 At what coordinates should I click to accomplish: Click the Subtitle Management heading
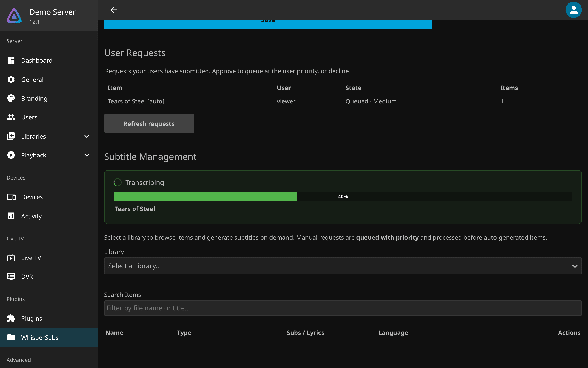point(150,156)
